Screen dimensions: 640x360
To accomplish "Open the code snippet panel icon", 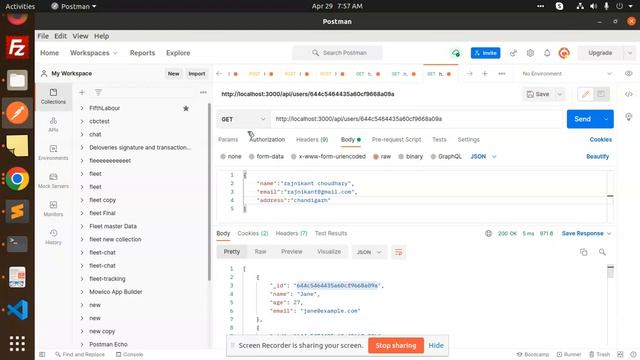I will pyautogui.click(x=629, y=94).
